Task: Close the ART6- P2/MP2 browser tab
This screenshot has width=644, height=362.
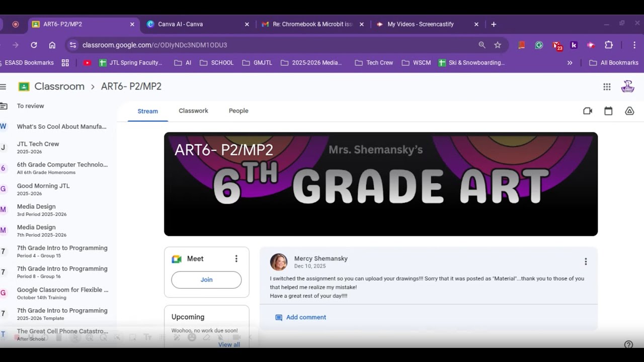Action: tap(132, 24)
